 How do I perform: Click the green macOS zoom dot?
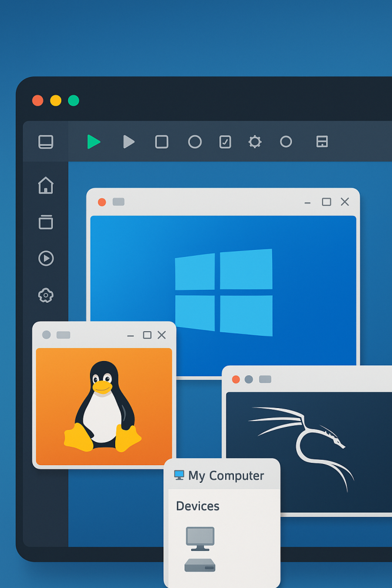click(x=73, y=101)
